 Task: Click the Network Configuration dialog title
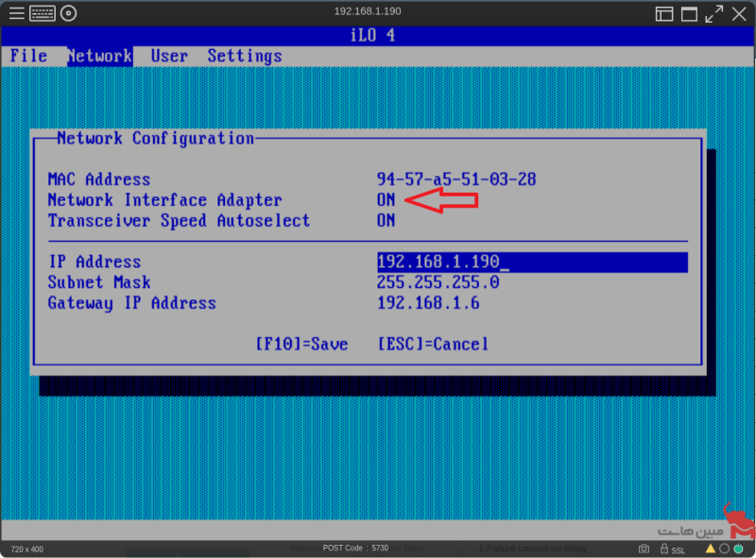pyautogui.click(x=155, y=138)
